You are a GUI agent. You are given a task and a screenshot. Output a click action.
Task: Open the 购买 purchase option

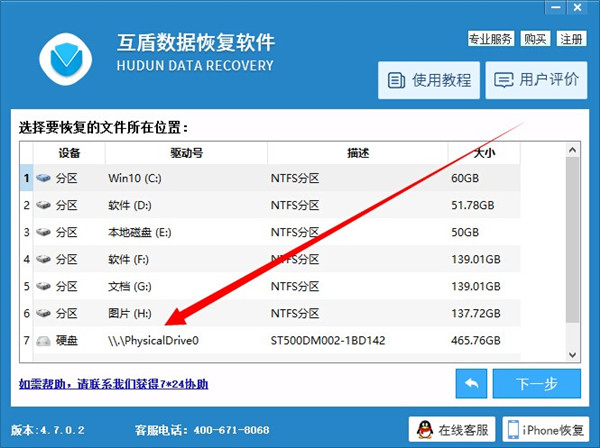point(535,39)
